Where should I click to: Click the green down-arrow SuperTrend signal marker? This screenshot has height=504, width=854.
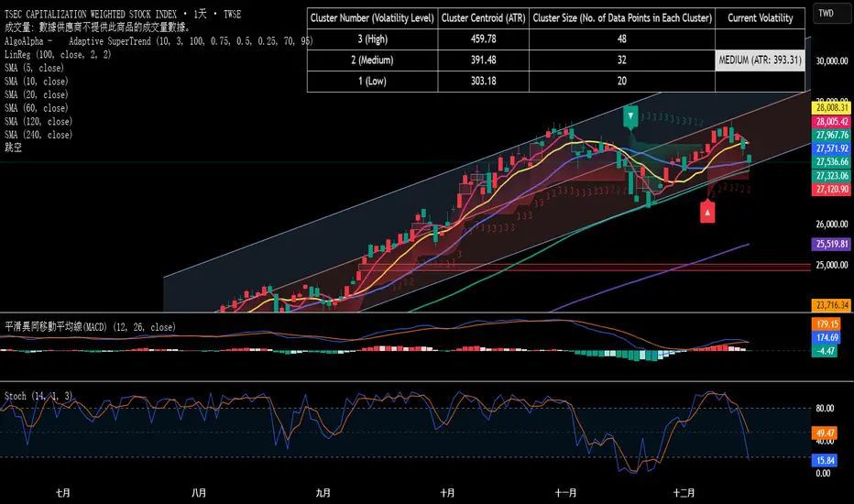[x=630, y=116]
